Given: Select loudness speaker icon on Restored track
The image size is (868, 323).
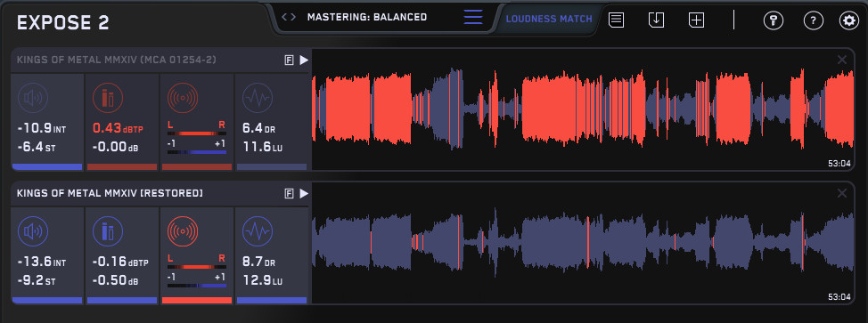Looking at the screenshot, I should [33, 231].
